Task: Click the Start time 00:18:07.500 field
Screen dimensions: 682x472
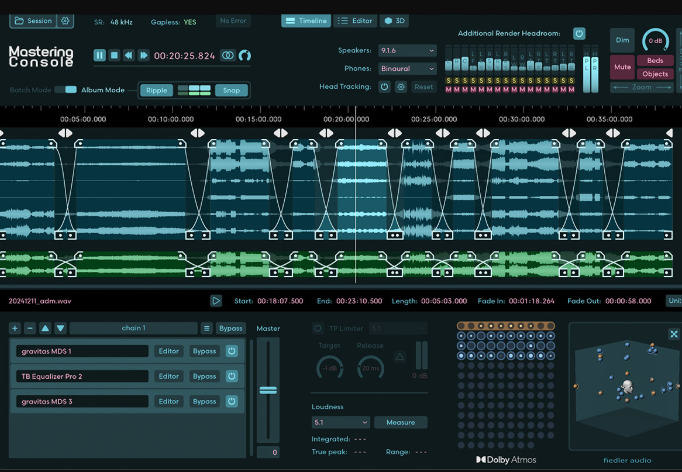Action: 280,301
